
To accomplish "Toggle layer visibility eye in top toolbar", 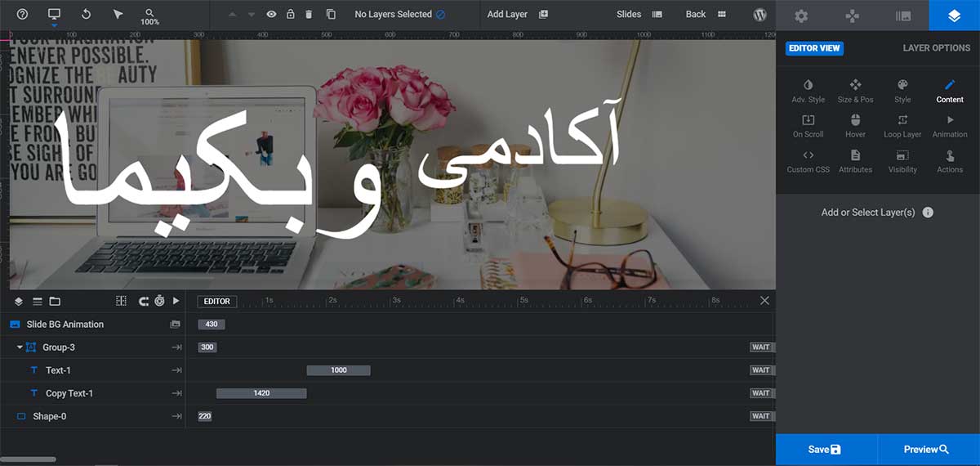I will coord(271,15).
